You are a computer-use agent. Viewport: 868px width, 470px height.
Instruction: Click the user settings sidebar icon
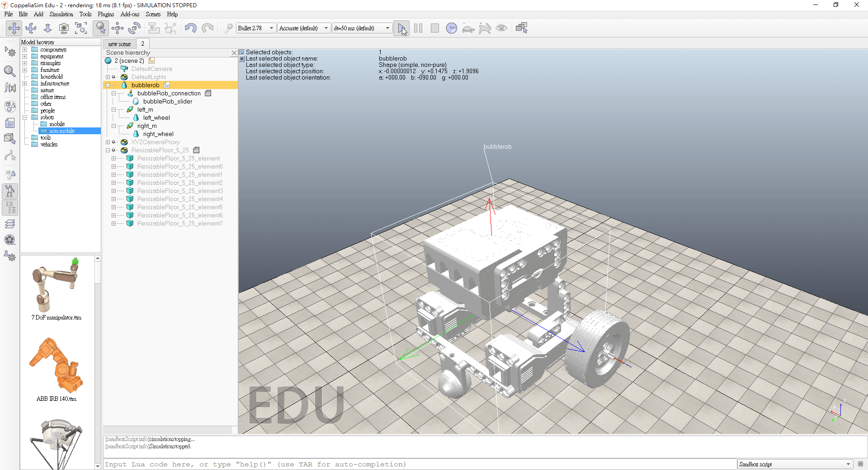point(10,256)
